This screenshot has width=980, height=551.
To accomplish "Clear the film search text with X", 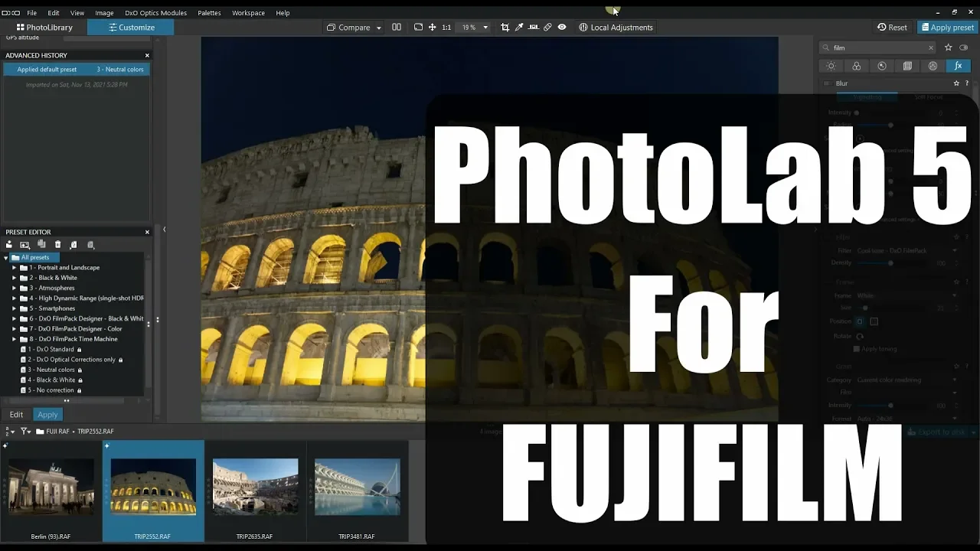I will click(931, 47).
